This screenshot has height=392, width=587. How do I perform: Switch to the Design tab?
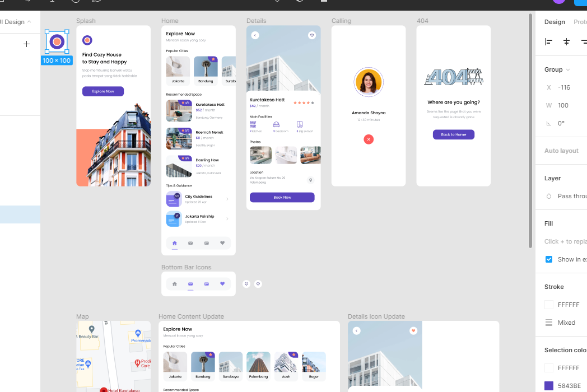point(555,22)
